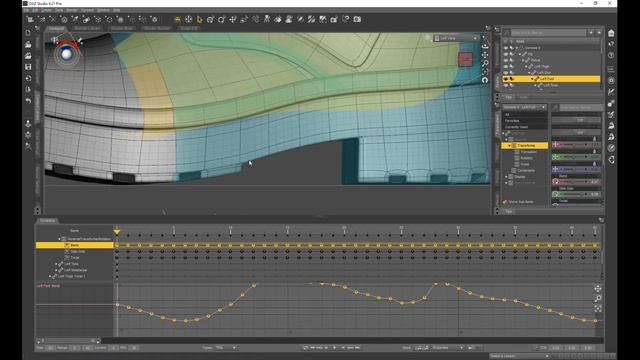This screenshot has height=360, width=640.
Task: Click the Tips button below Scene pane
Action: coord(509,97)
